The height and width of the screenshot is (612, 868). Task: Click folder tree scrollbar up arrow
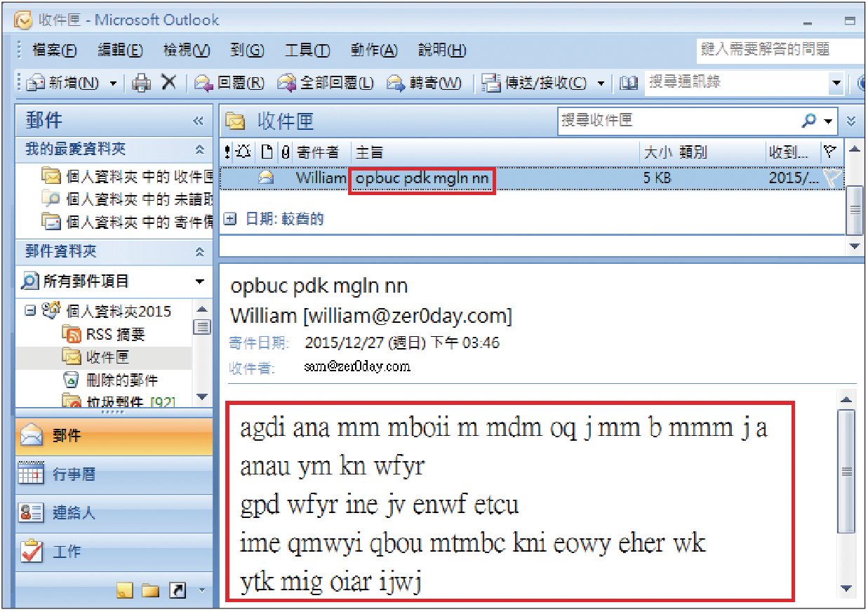[x=202, y=310]
